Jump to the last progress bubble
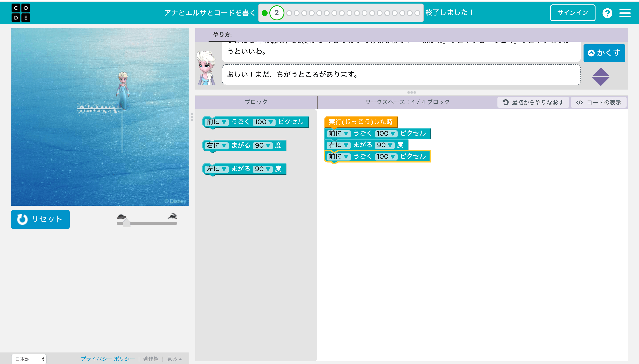The width and height of the screenshot is (639, 364). click(417, 13)
